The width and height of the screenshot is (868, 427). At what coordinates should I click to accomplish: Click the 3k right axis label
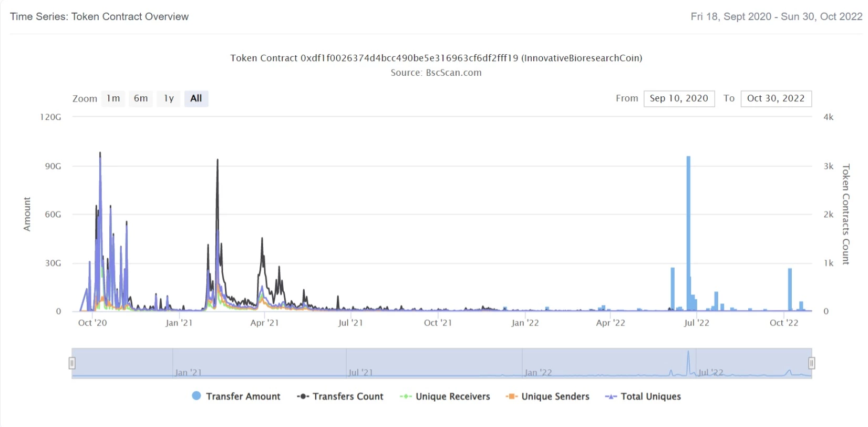829,166
